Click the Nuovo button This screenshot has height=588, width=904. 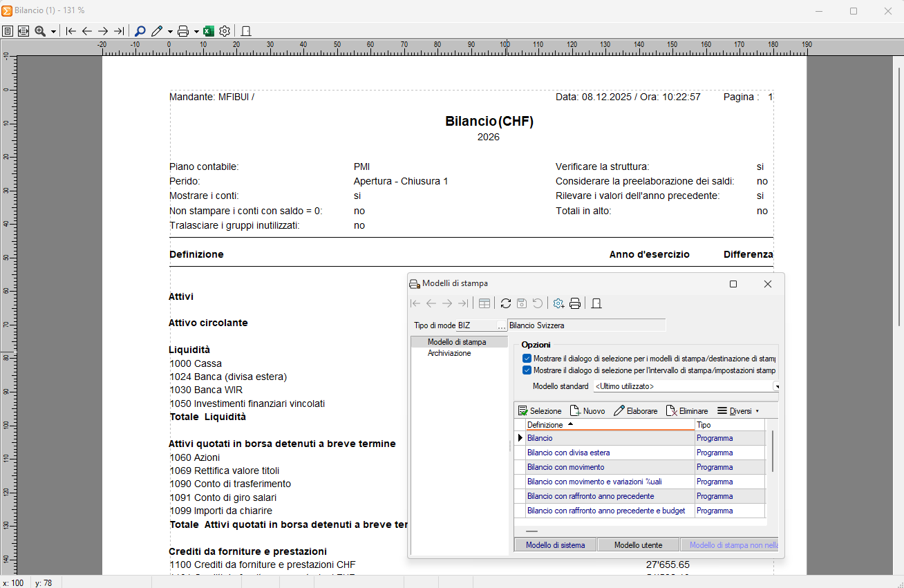tap(587, 411)
